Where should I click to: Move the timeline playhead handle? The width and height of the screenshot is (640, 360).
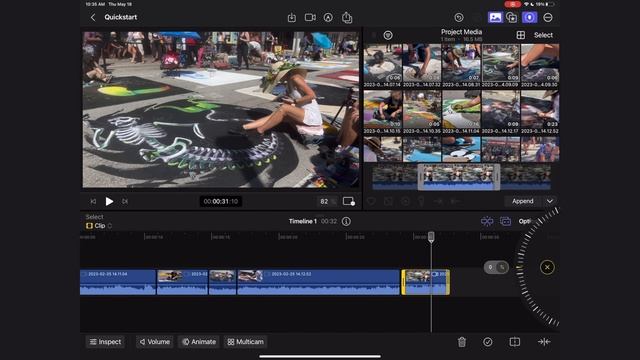(431, 236)
